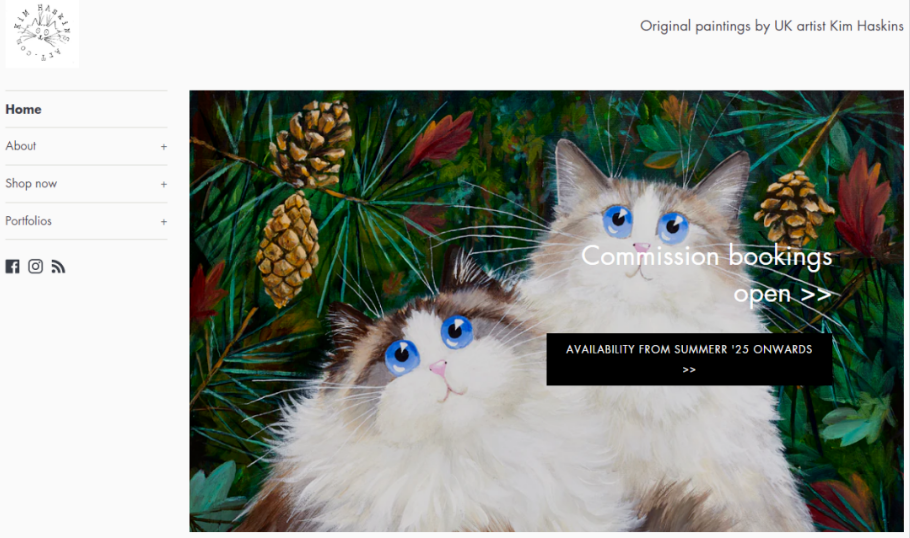Viewport: 910px width, 538px height.
Task: Click the double arrows inside the black button
Action: coord(689,370)
